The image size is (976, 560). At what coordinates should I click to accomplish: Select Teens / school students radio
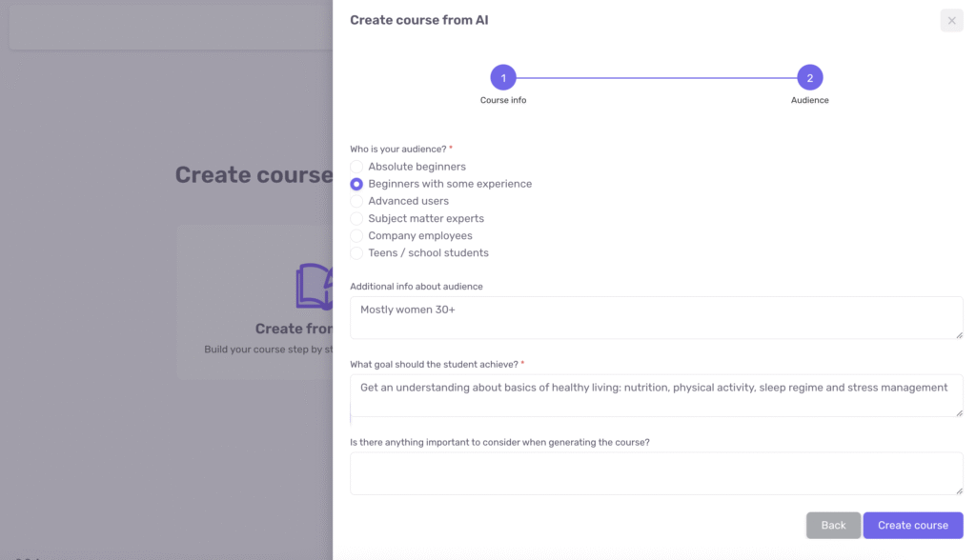(356, 253)
